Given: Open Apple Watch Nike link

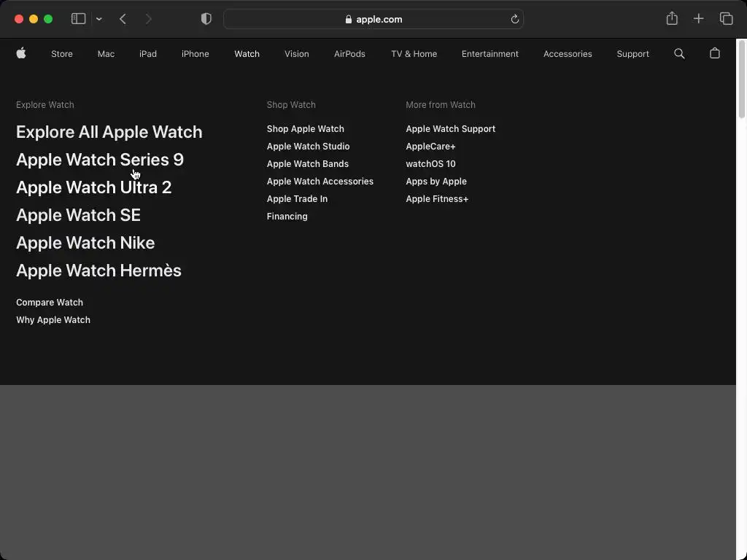Looking at the screenshot, I should (x=85, y=242).
